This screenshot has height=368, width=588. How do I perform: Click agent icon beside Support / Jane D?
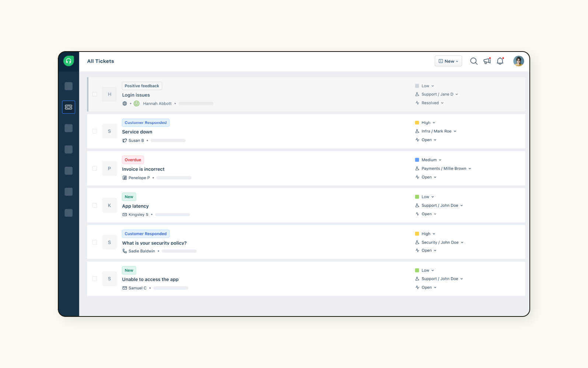pos(417,94)
